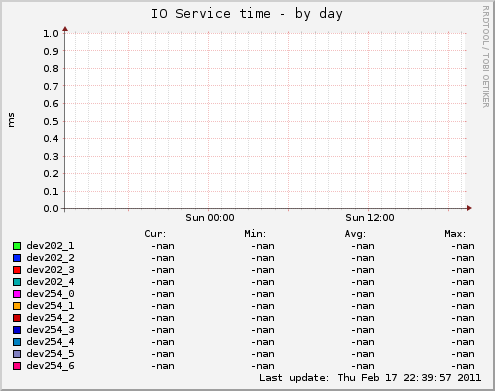Click the 0.5 y-axis tick label
495x391 pixels.
(x=51, y=121)
